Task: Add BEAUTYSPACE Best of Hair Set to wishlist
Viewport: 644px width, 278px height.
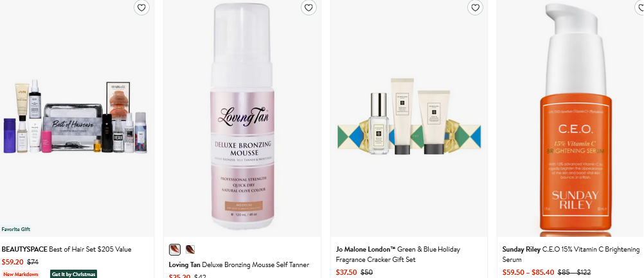Action: point(141,8)
